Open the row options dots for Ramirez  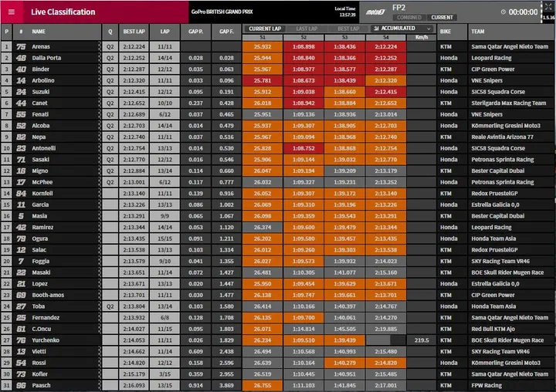100,227
